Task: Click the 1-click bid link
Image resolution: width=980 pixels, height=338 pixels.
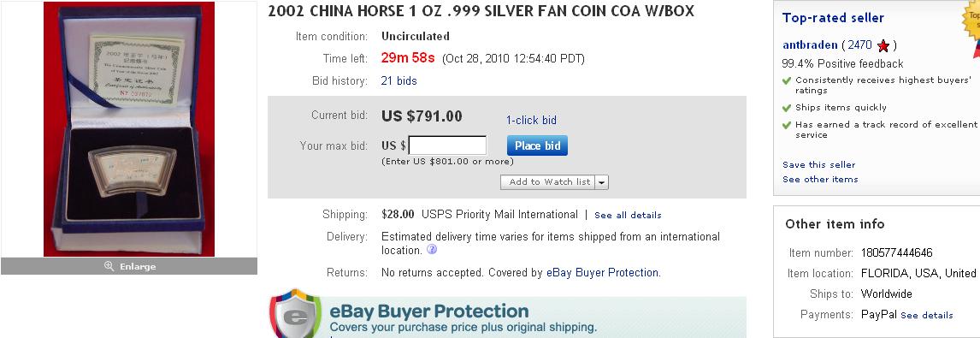Action: coord(531,120)
